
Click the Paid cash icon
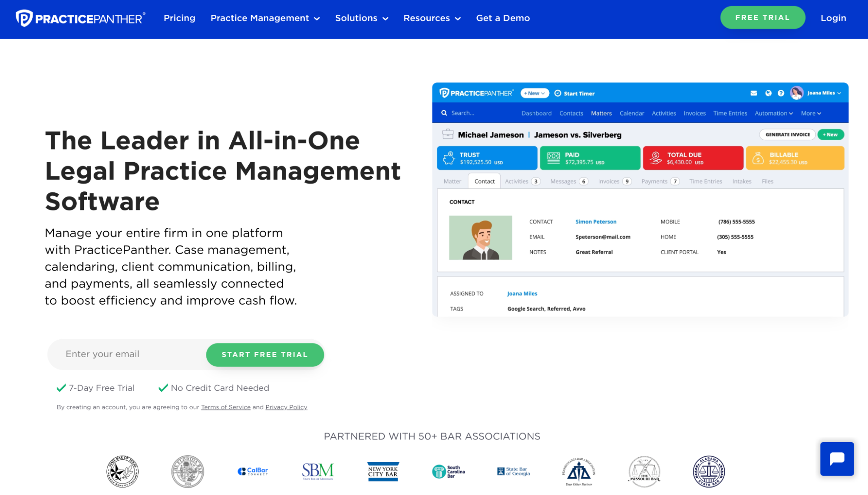(554, 158)
